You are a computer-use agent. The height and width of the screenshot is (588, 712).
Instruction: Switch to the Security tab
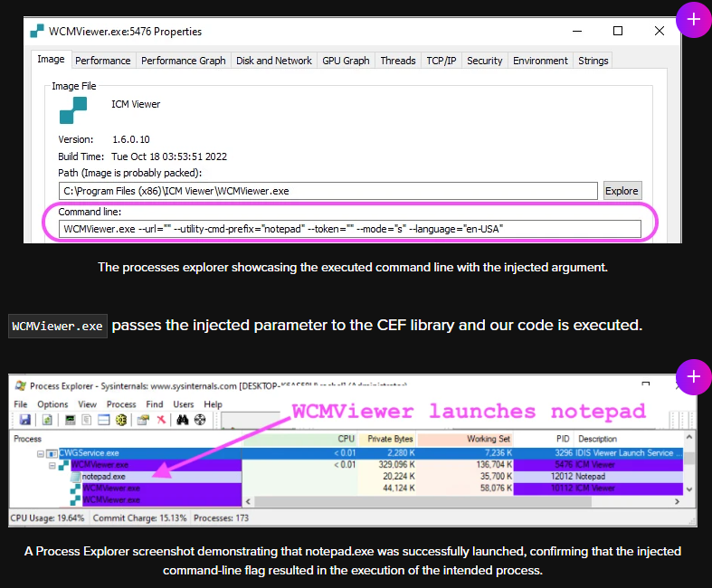[x=485, y=61]
